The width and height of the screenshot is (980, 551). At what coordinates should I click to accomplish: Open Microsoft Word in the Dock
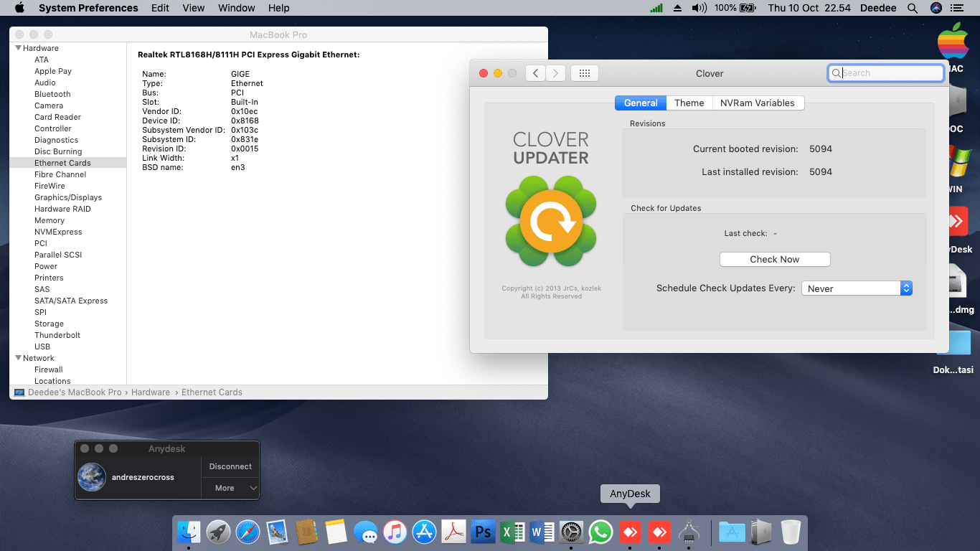[542, 532]
